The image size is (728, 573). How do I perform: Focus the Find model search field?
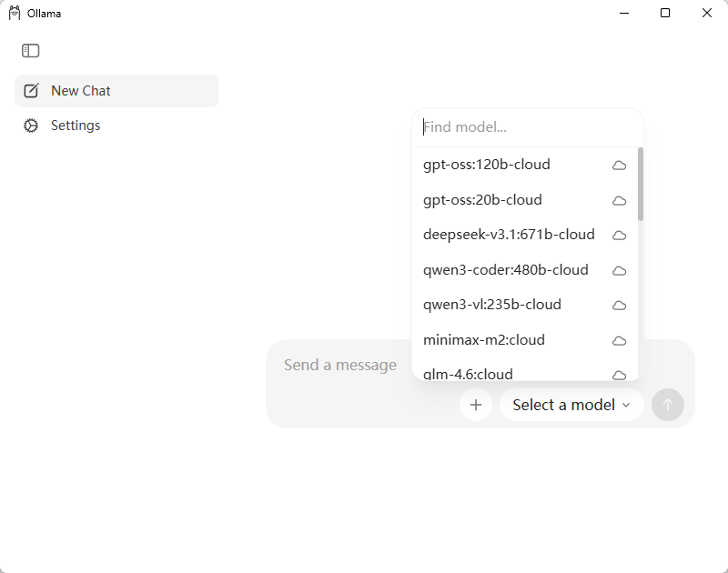(x=528, y=127)
